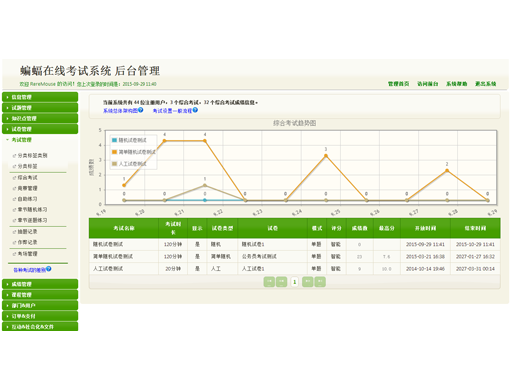510x390 pixels.
Task: Click the orange data point labeled 2
Action: (447, 170)
